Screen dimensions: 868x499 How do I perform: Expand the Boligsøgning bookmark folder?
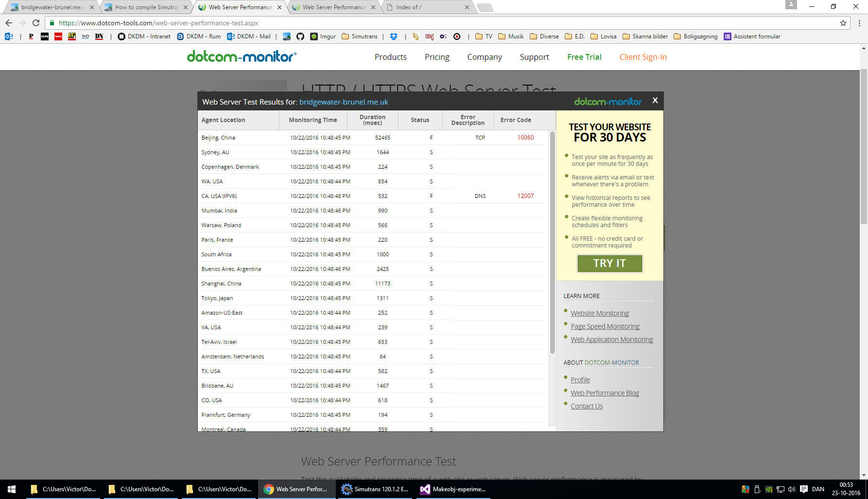click(695, 36)
